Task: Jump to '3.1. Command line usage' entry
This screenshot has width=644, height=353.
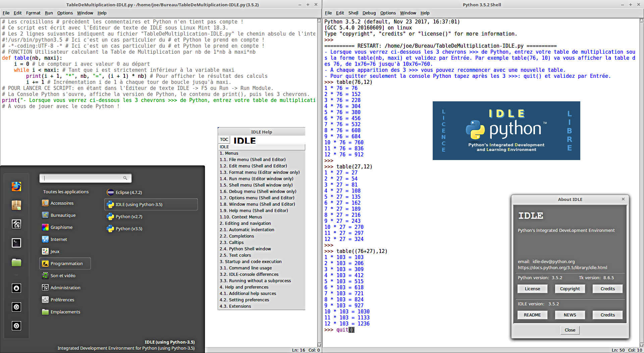Action: click(246, 268)
